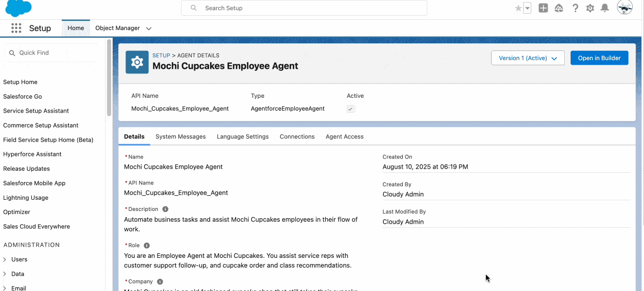
Task: Open the Setup gear icon in header
Action: pos(590,8)
